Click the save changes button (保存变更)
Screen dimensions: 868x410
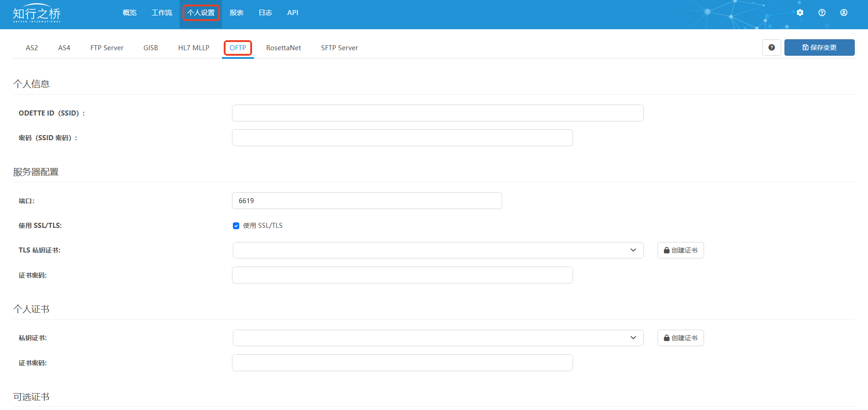[820, 47]
